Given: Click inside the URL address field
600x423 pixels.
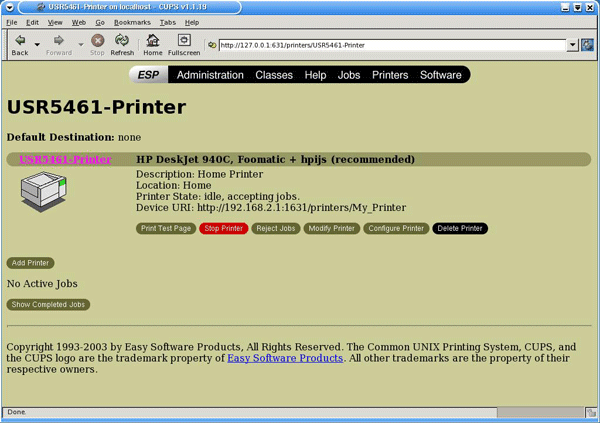Looking at the screenshot, I should 390,45.
